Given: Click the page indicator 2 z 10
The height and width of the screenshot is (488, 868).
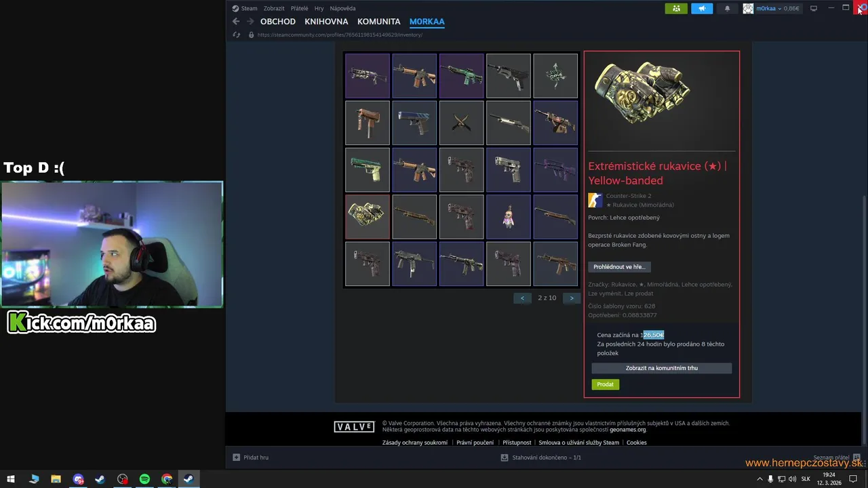Looking at the screenshot, I should [547, 298].
